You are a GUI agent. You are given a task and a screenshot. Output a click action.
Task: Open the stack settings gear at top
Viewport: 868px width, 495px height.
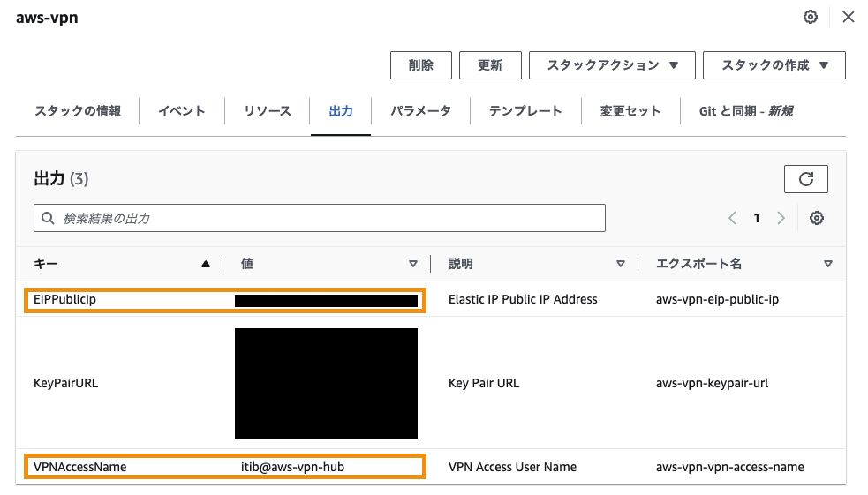(811, 17)
